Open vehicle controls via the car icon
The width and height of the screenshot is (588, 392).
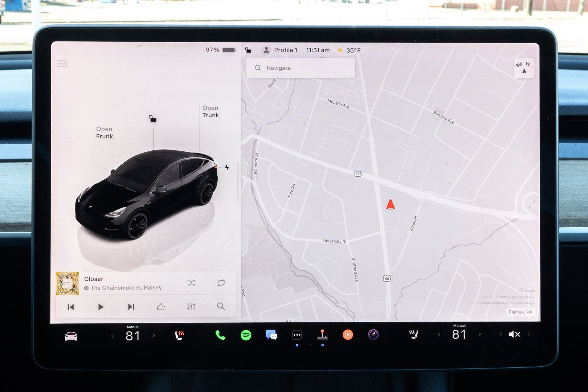click(71, 336)
